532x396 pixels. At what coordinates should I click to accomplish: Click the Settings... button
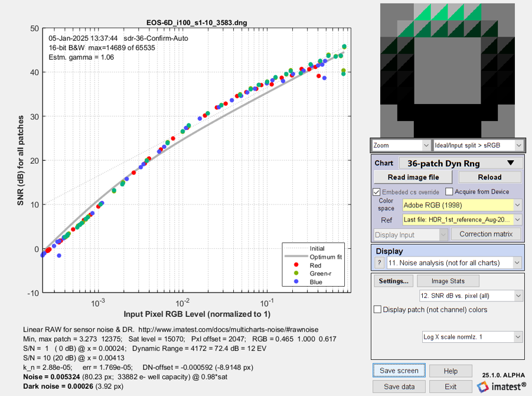tap(394, 281)
